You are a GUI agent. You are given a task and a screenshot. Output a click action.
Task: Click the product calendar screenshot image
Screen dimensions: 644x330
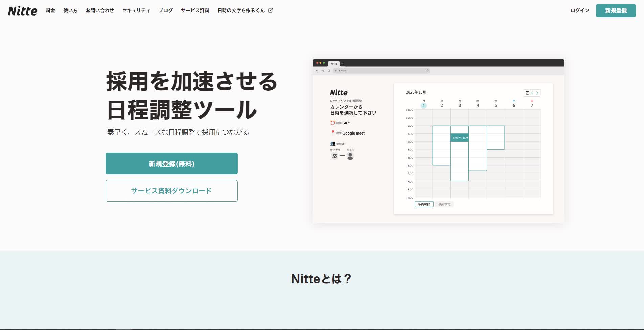click(x=438, y=141)
